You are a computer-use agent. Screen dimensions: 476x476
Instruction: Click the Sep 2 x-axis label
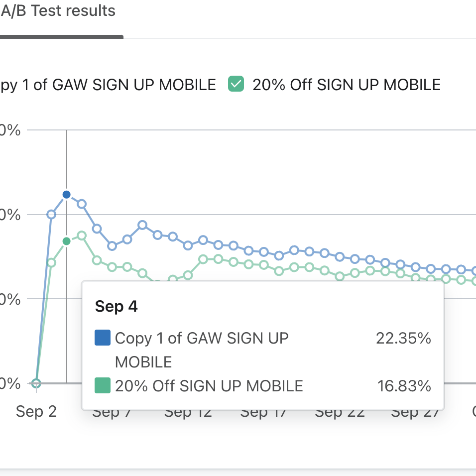36,411
